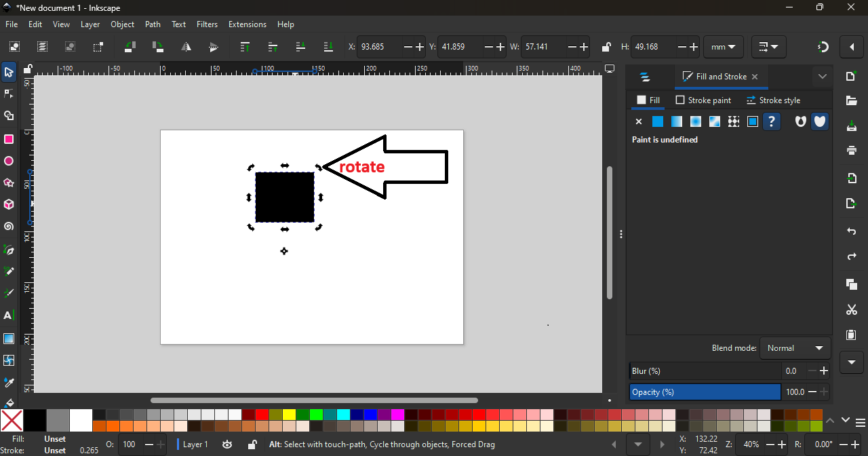Toggle layer visibility eye icon
This screenshot has width=868, height=456.
(x=227, y=444)
